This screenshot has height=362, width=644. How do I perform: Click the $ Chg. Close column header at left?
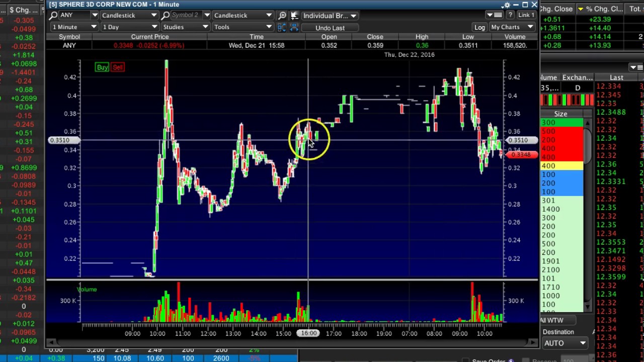[x=24, y=10]
